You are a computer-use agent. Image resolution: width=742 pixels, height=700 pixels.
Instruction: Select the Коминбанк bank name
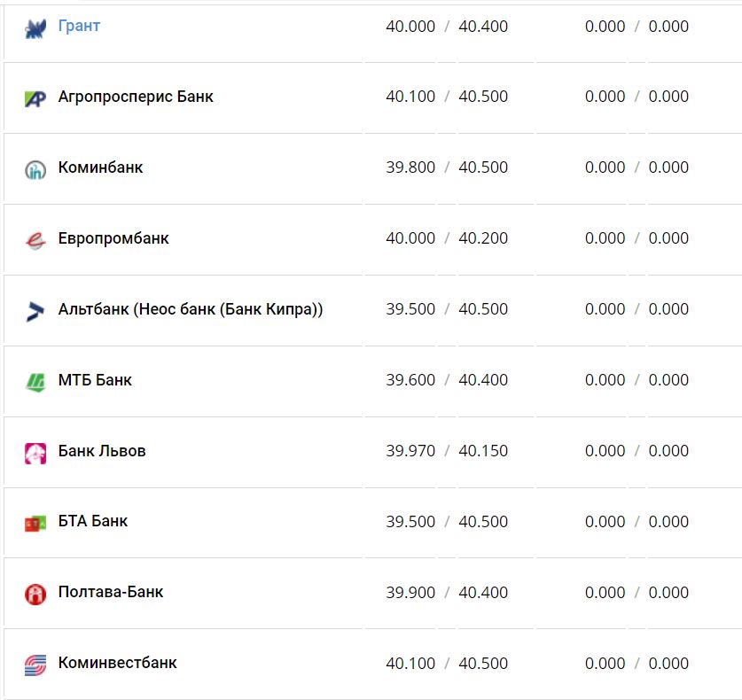click(x=100, y=167)
